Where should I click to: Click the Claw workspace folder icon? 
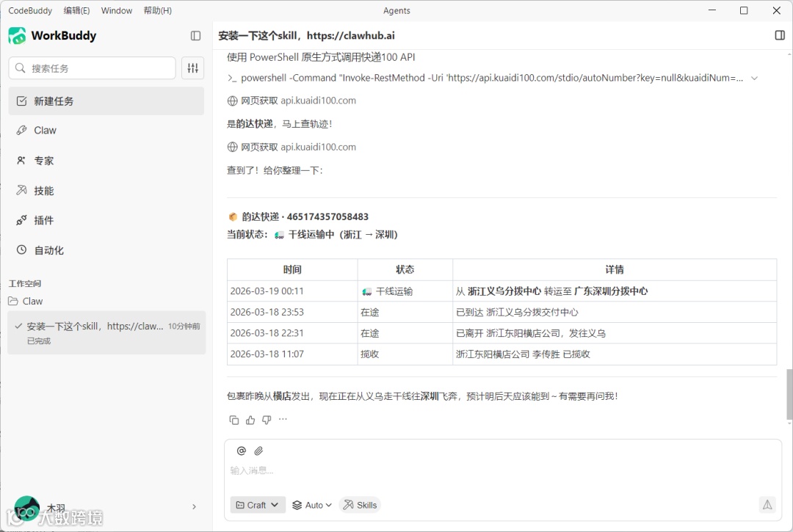pos(13,301)
